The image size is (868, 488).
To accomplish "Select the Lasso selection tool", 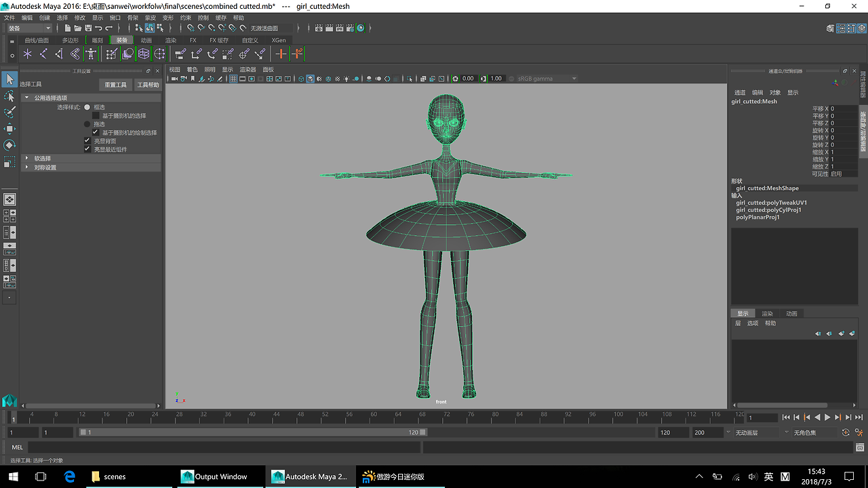I will (x=9, y=96).
